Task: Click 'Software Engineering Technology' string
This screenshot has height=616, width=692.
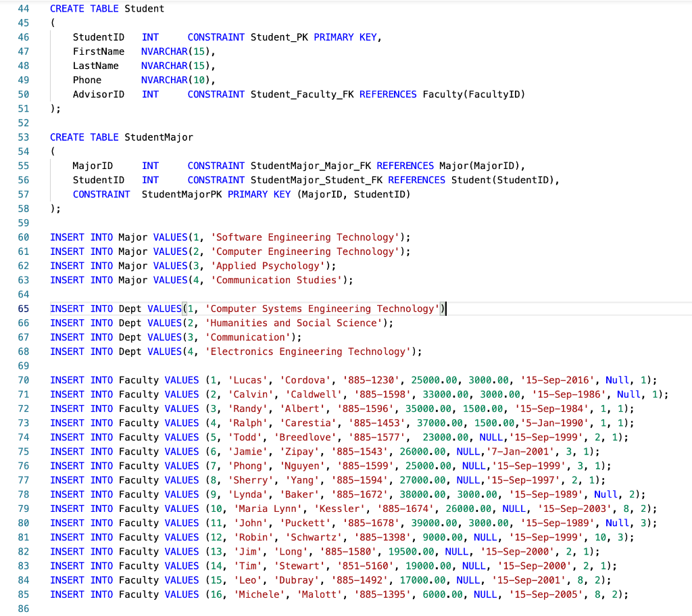Action: coord(305,237)
